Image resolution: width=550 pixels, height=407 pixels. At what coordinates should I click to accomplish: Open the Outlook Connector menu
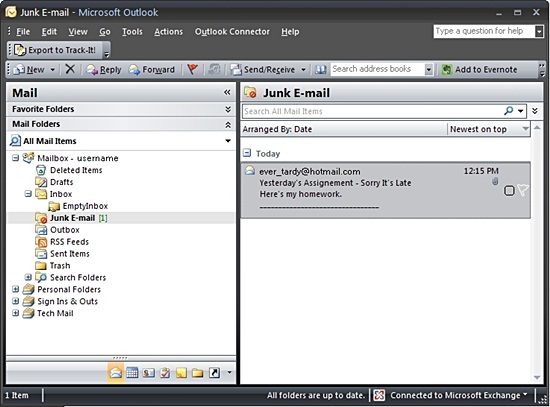tap(232, 32)
